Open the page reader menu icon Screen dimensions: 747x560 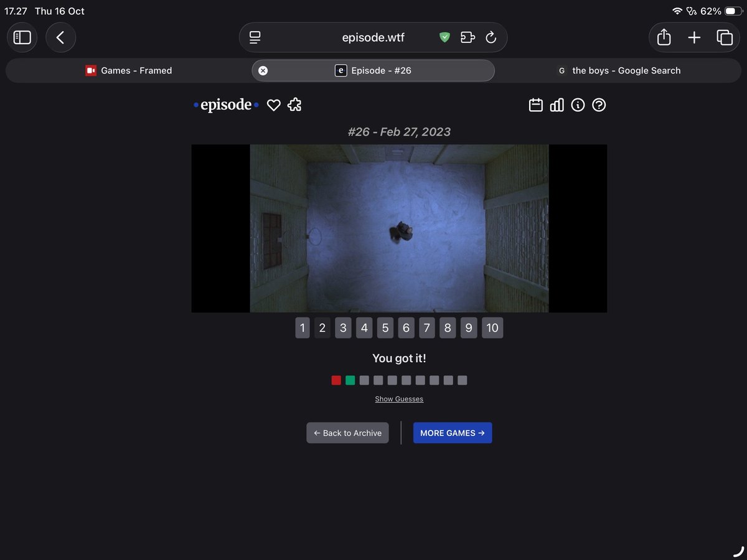coord(255,37)
